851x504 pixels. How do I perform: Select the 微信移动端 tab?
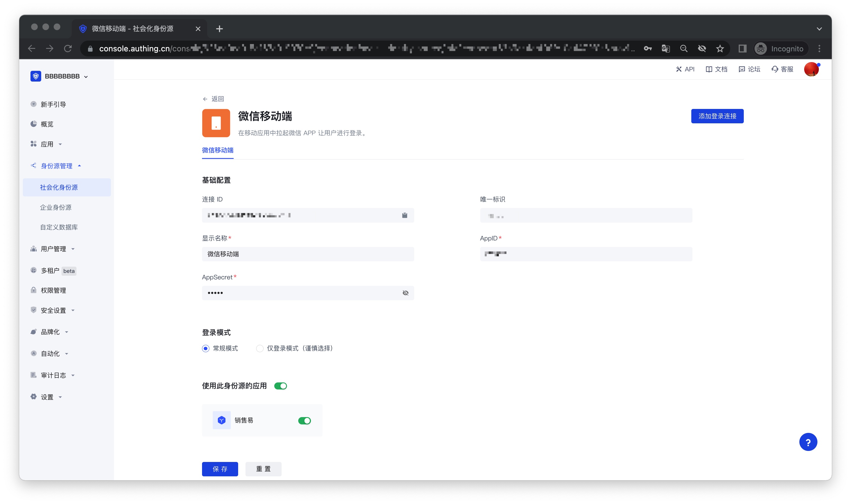point(218,150)
